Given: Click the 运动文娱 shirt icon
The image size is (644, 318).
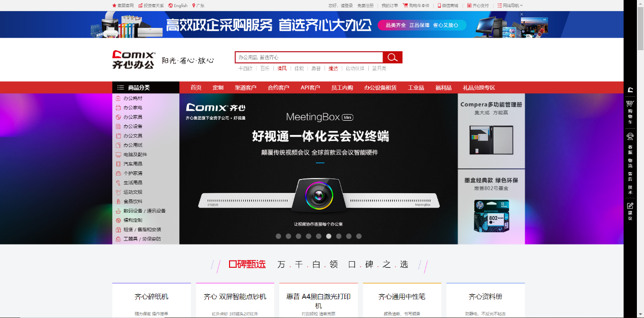Looking at the screenshot, I should click(118, 192).
